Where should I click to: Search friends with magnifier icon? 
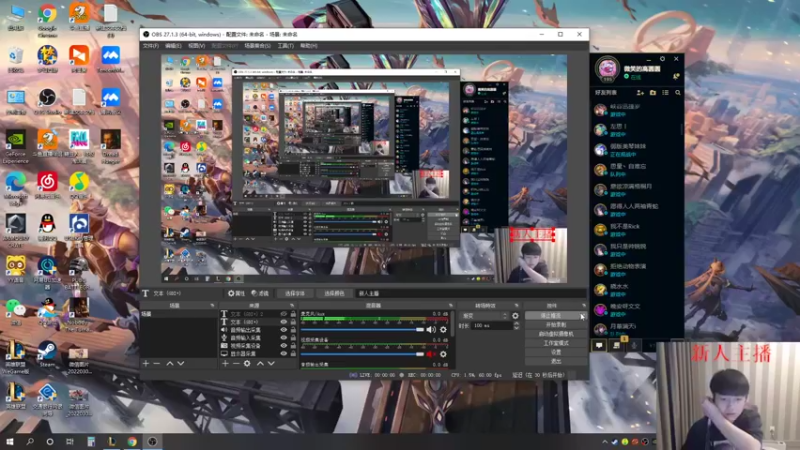click(x=678, y=92)
